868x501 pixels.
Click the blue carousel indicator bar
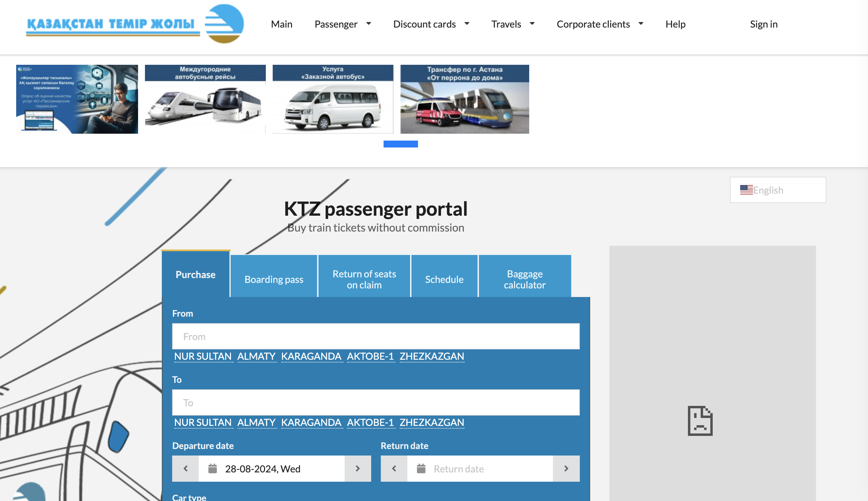pyautogui.click(x=401, y=144)
